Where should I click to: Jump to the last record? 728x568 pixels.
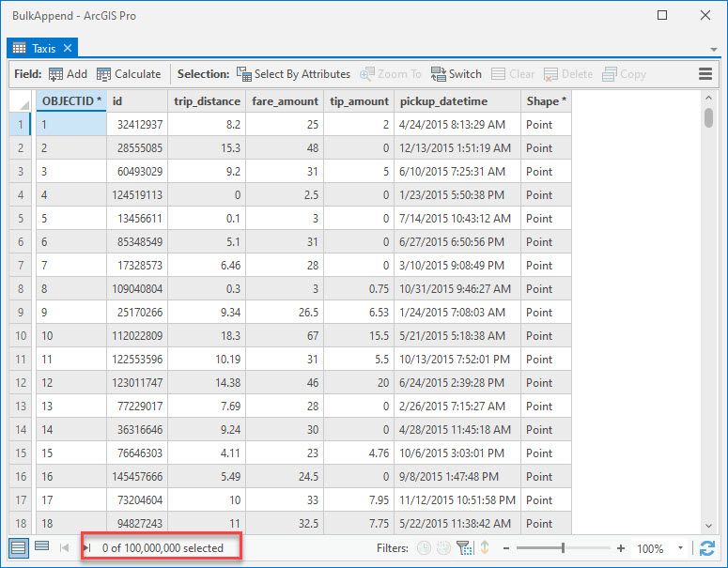coord(87,548)
